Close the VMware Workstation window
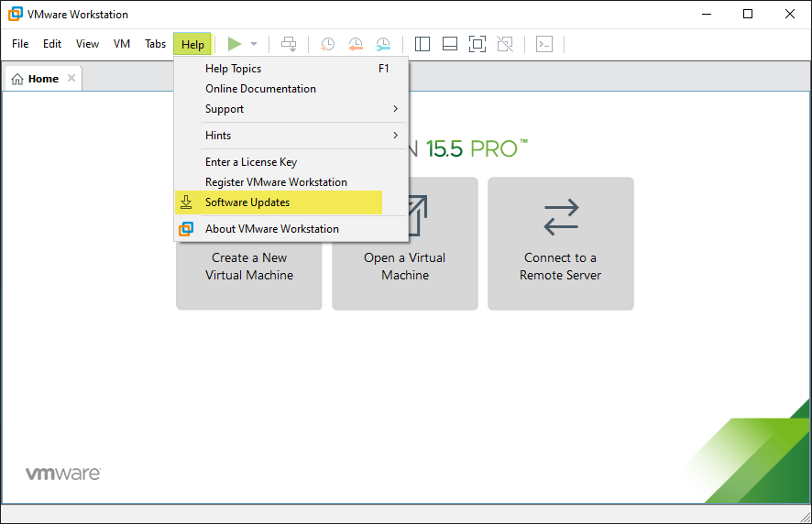 (x=790, y=14)
